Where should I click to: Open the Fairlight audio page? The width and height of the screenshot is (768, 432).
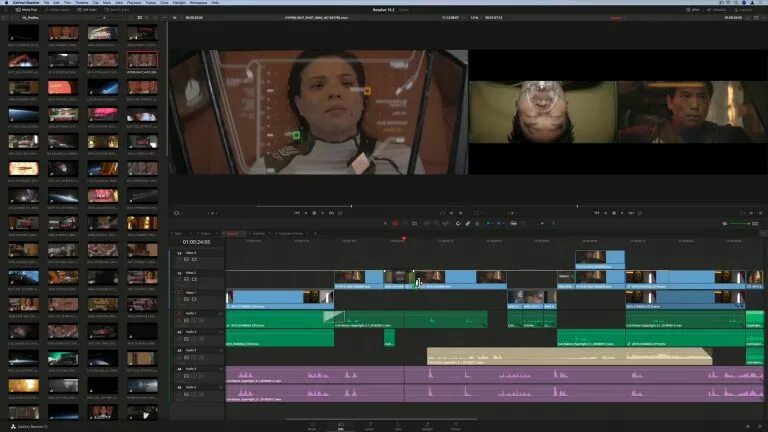(427, 426)
